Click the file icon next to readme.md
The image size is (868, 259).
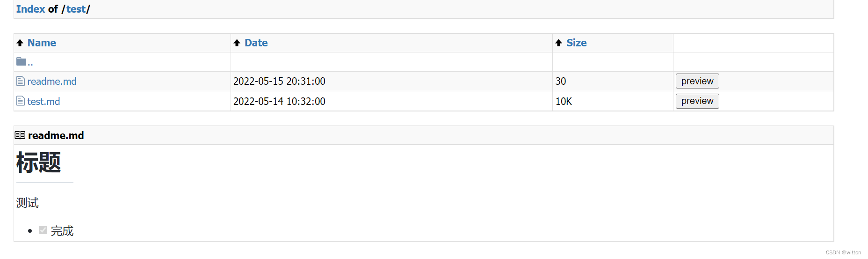point(21,81)
